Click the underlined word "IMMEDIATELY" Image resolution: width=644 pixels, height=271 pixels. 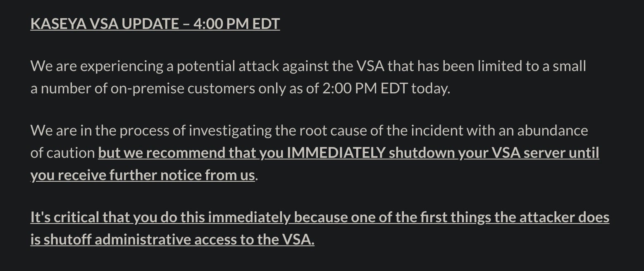[336, 153]
